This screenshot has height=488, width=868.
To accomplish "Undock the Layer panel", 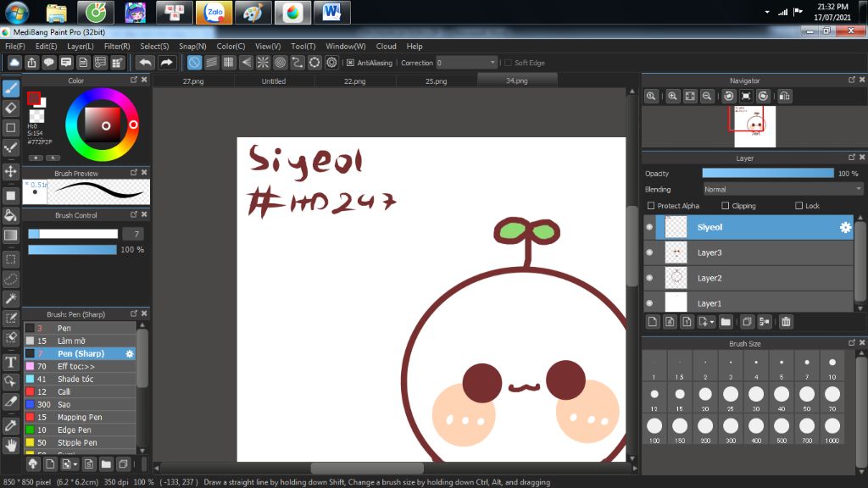I will click(x=851, y=158).
